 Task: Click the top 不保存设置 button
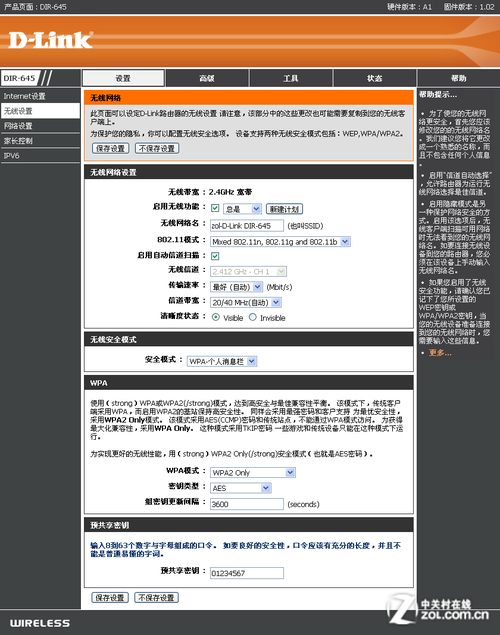(x=157, y=149)
